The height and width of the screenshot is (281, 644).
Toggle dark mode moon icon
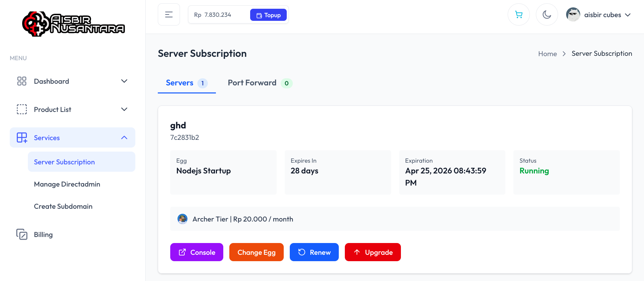(x=547, y=14)
